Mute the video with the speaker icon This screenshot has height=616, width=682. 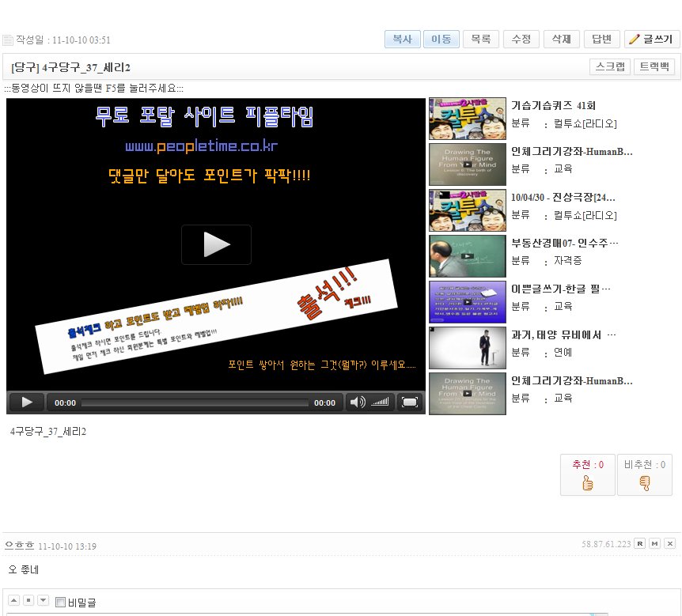click(358, 402)
